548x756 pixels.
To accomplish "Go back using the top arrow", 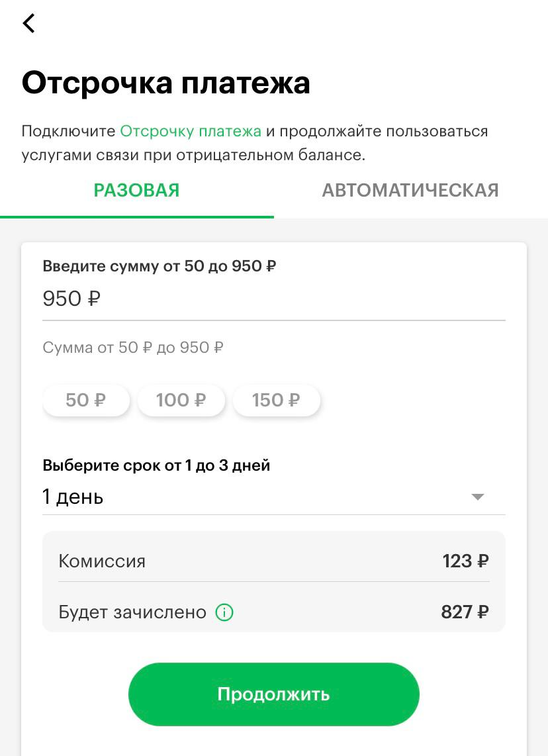I will [28, 24].
